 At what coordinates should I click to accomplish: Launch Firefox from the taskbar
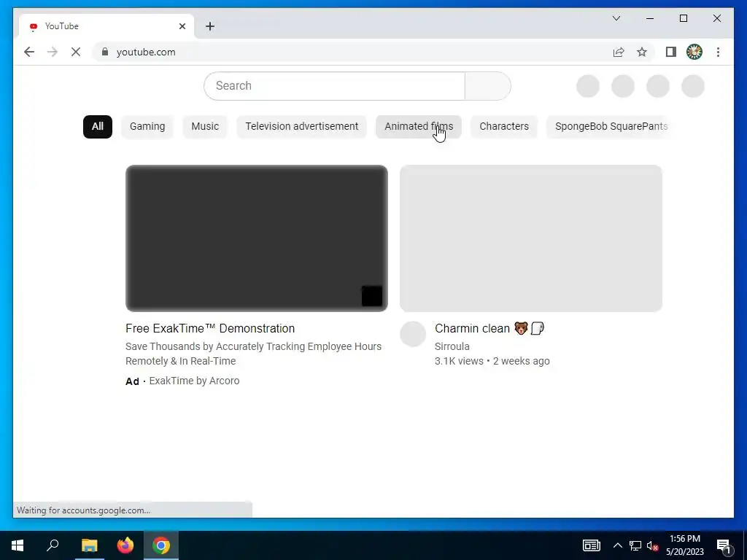point(125,545)
